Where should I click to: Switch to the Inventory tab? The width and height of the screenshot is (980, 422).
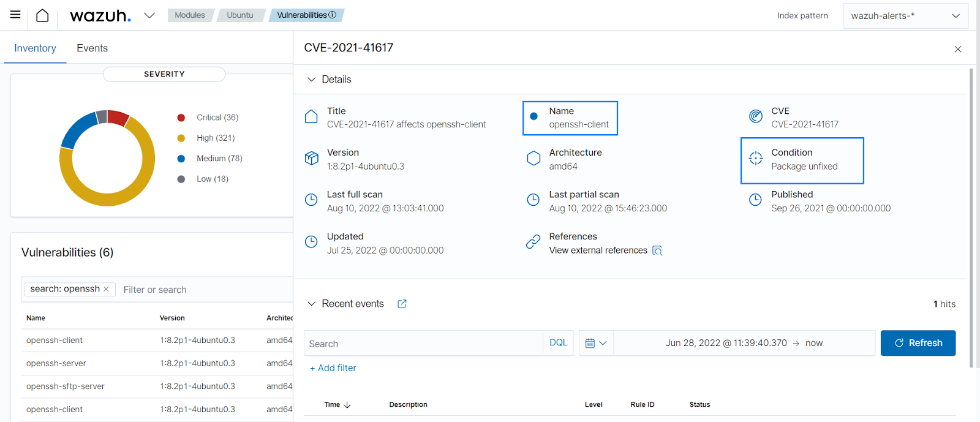(35, 48)
